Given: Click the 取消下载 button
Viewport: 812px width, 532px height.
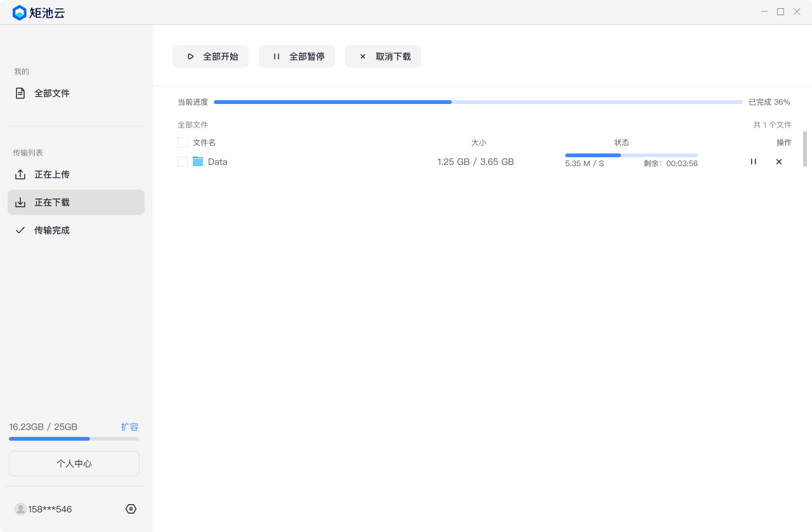Looking at the screenshot, I should (383, 56).
